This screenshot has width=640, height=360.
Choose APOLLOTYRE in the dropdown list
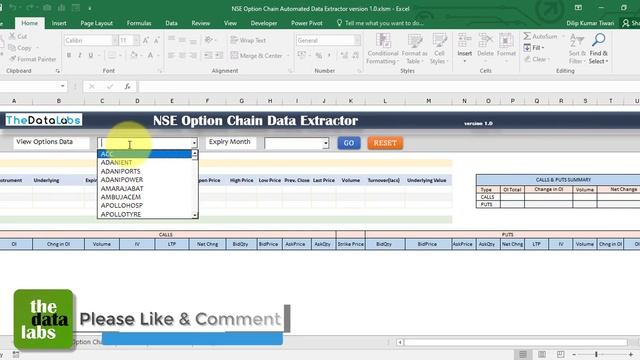[x=144, y=214]
